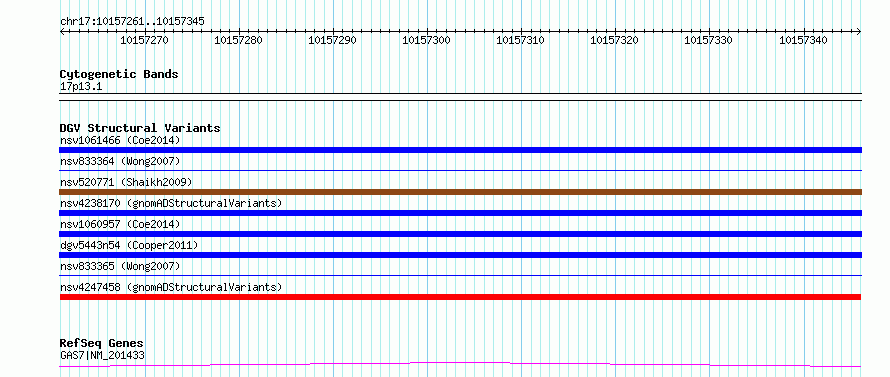
Task: Click the thin blue line under nsv833365
Action: point(460,275)
